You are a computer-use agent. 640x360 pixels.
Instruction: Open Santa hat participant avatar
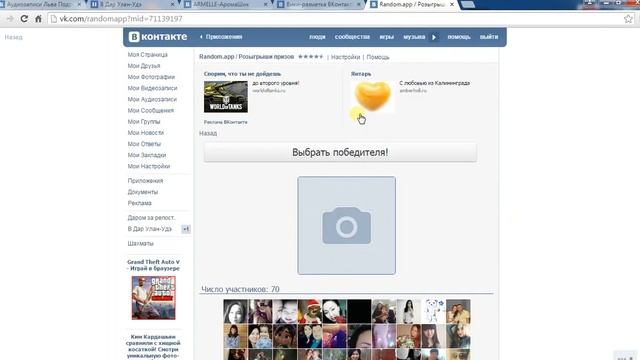tap(310, 311)
